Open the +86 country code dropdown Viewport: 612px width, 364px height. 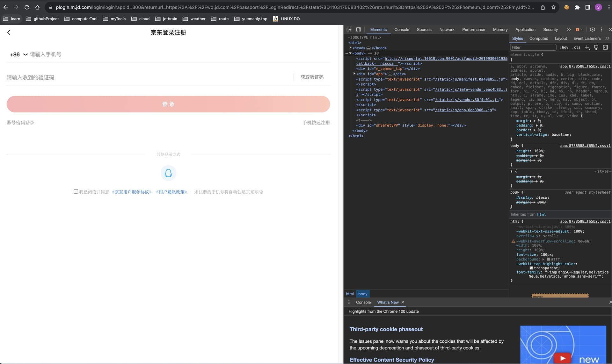click(x=19, y=54)
